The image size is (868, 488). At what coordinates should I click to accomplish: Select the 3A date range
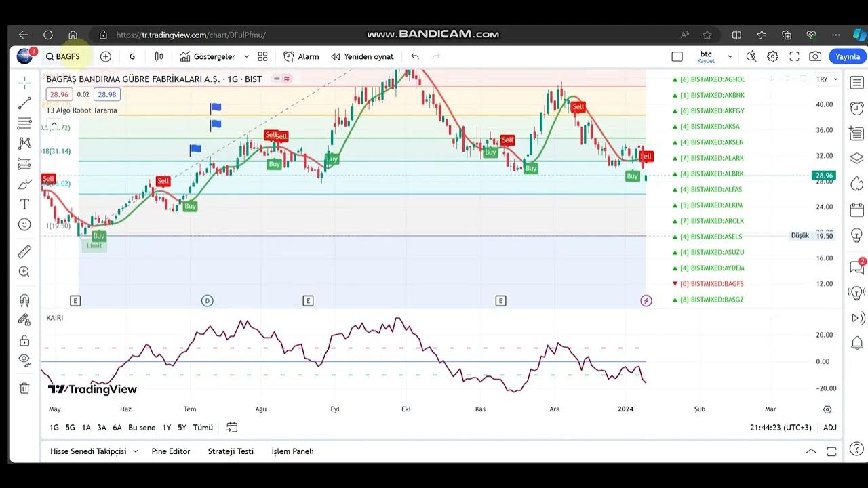pos(102,428)
